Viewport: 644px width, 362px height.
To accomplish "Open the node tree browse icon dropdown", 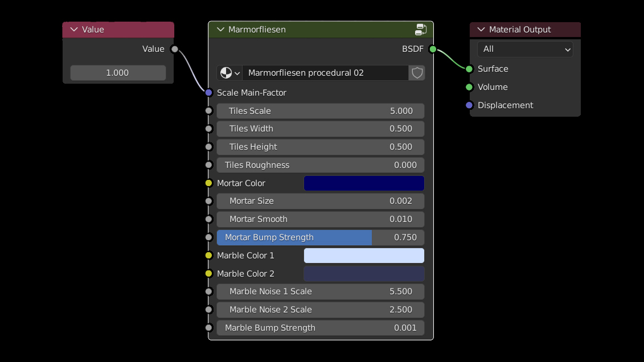I will pos(230,73).
